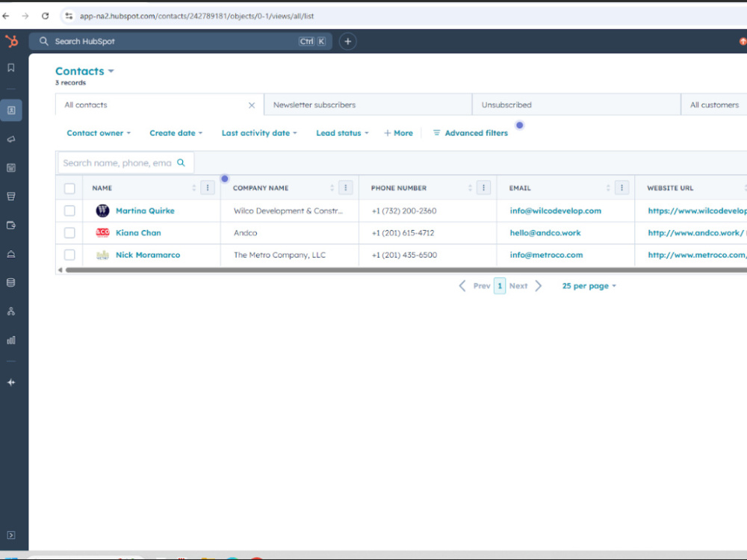The height and width of the screenshot is (560, 747).
Task: Select page 1 in pagination
Action: pos(500,286)
